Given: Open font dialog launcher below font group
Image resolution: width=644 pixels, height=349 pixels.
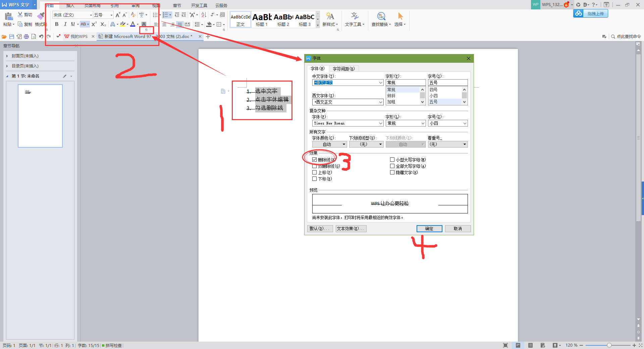Looking at the screenshot, I should point(146,30).
